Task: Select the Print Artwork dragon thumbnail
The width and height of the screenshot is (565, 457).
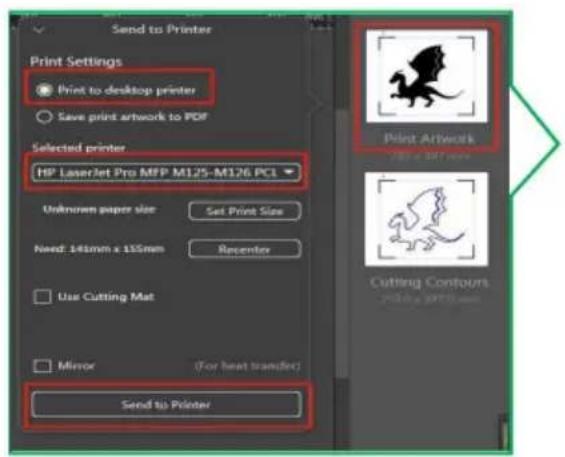Action: pyautogui.click(x=427, y=76)
